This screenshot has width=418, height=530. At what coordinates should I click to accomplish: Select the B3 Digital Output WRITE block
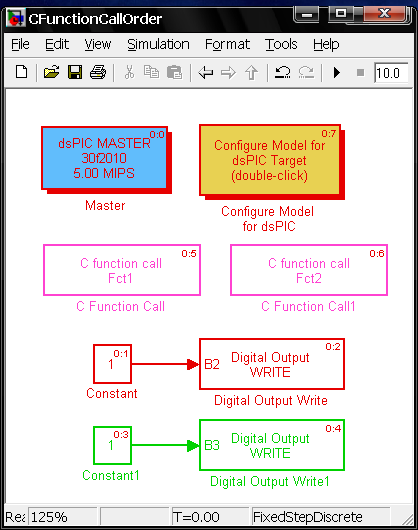click(x=272, y=445)
